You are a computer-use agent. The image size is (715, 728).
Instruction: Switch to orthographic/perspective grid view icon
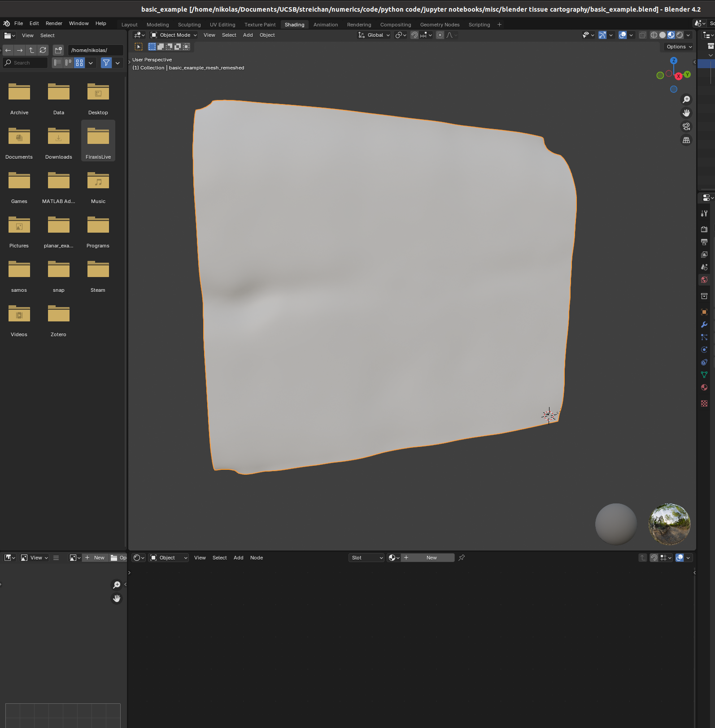[686, 140]
